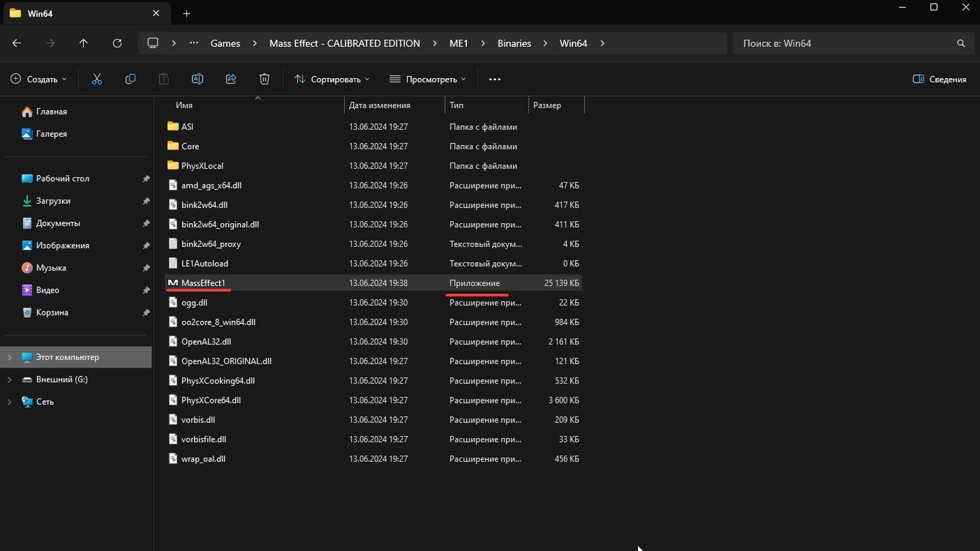This screenshot has height=551, width=980.
Task: Close the Win64 tab
Action: 156,13
